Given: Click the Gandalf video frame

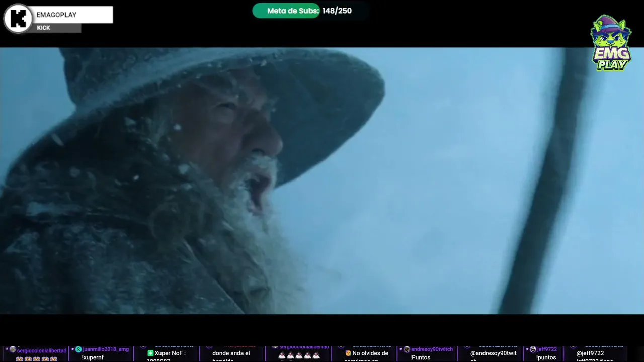Looking at the screenshot, I should click(322, 181).
